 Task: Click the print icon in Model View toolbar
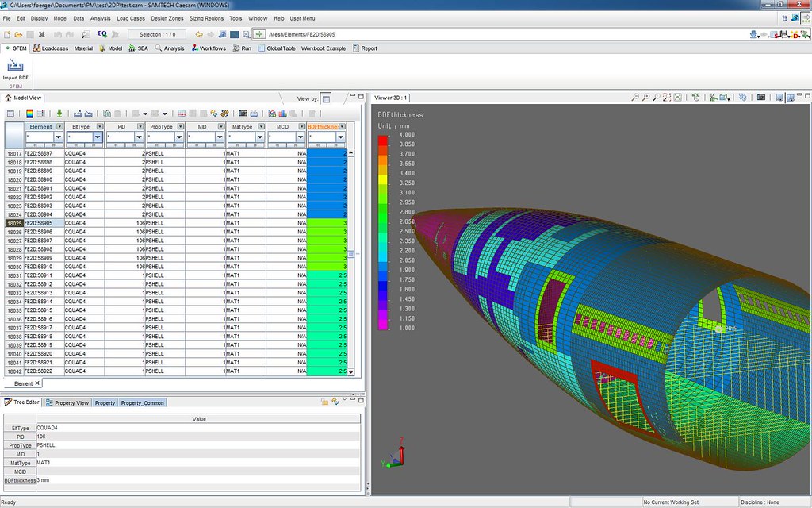click(x=254, y=113)
